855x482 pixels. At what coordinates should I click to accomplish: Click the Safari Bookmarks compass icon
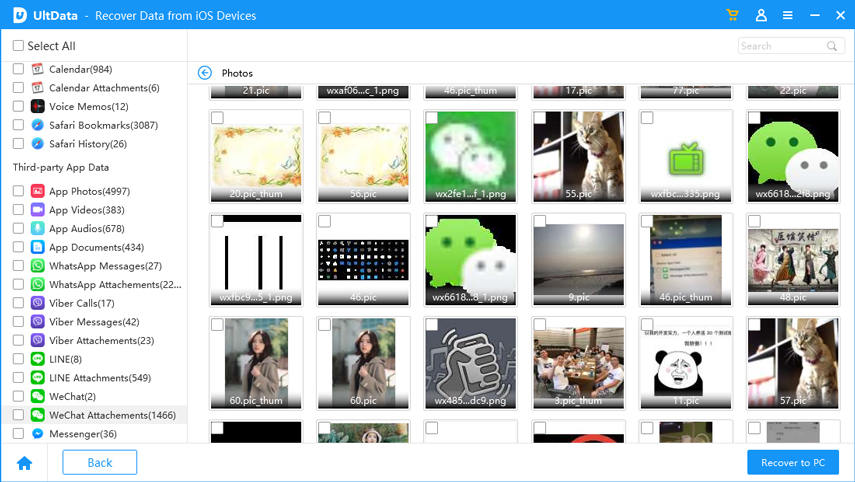point(37,125)
